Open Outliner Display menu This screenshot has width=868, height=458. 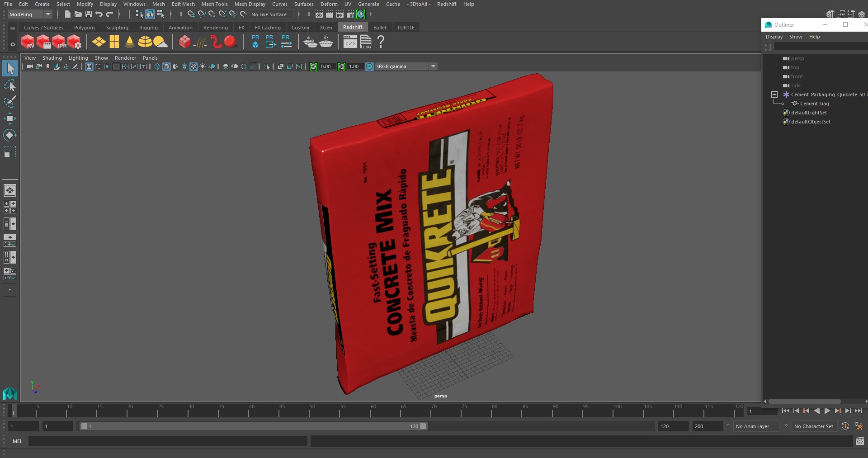[x=774, y=37]
